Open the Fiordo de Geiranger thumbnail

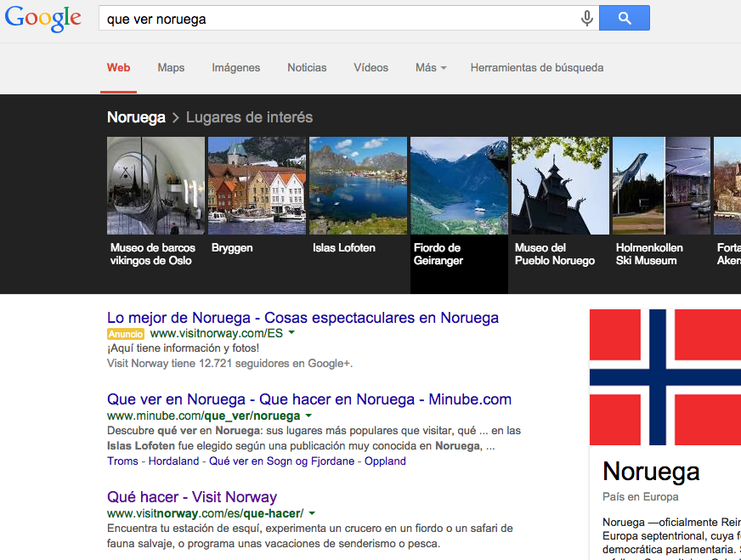click(x=459, y=185)
